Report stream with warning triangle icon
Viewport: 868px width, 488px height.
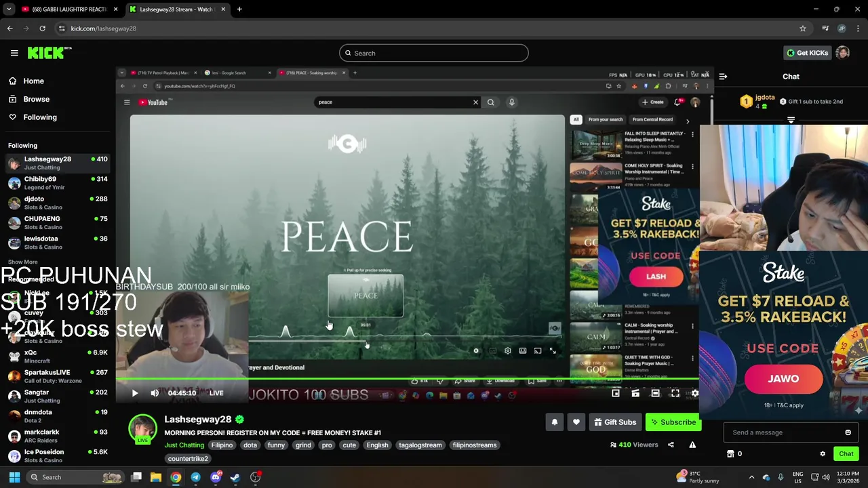[x=692, y=445]
